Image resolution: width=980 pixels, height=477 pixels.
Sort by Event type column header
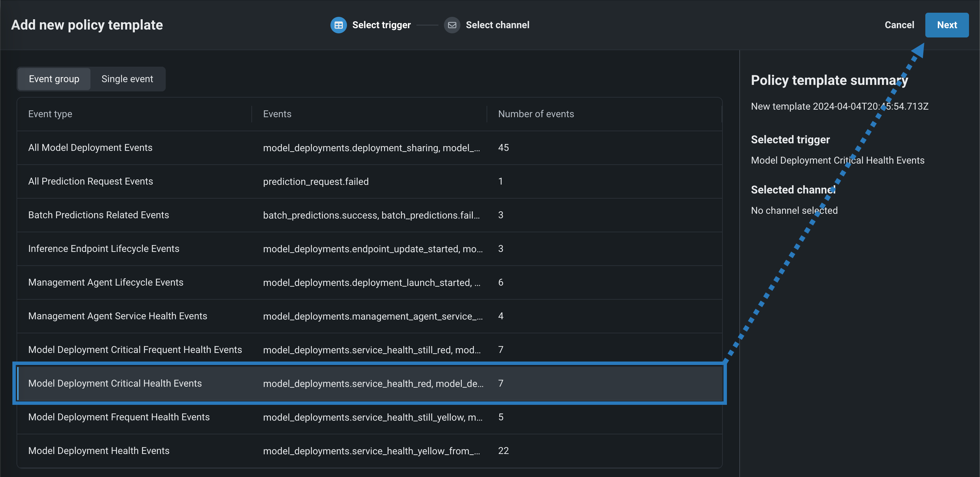50,114
